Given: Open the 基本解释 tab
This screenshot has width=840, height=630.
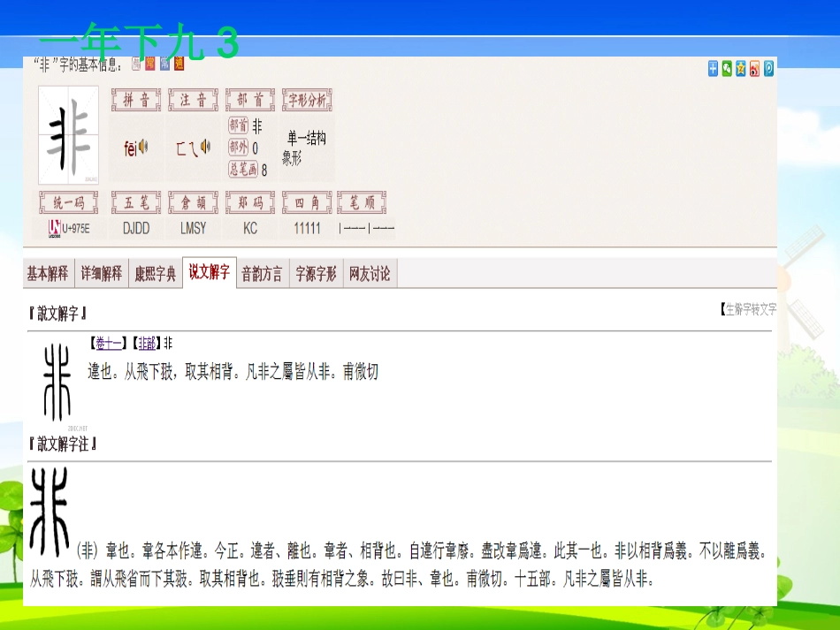Looking at the screenshot, I should pos(49,274).
